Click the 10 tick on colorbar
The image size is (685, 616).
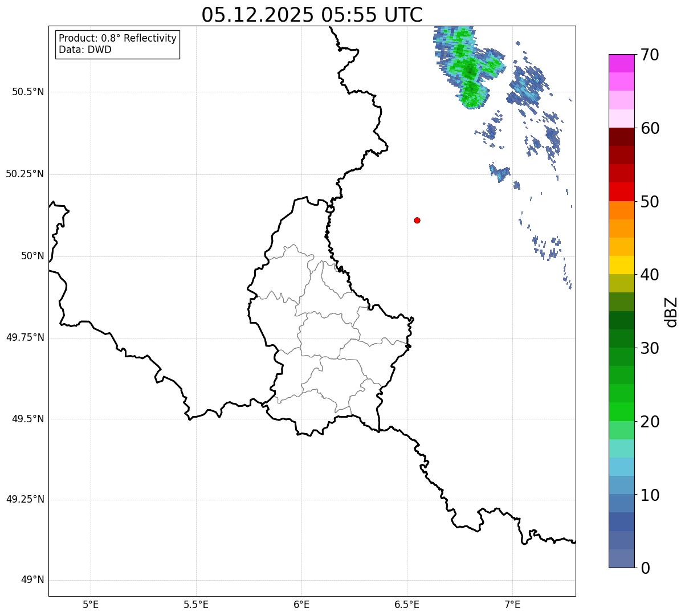coord(649,495)
